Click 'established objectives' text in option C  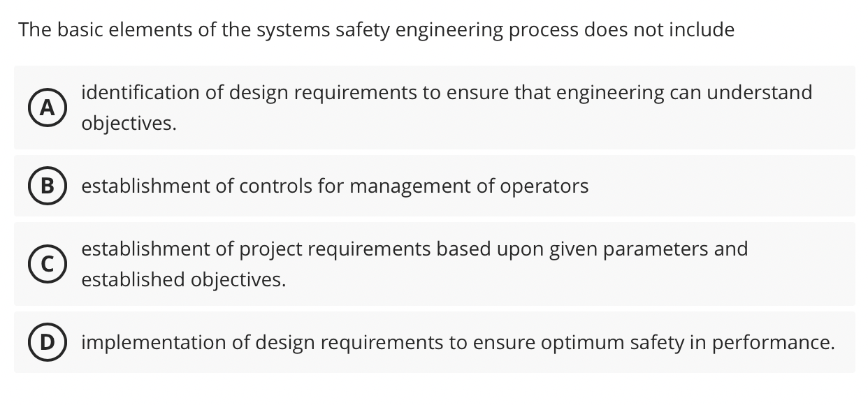pyautogui.click(x=183, y=280)
